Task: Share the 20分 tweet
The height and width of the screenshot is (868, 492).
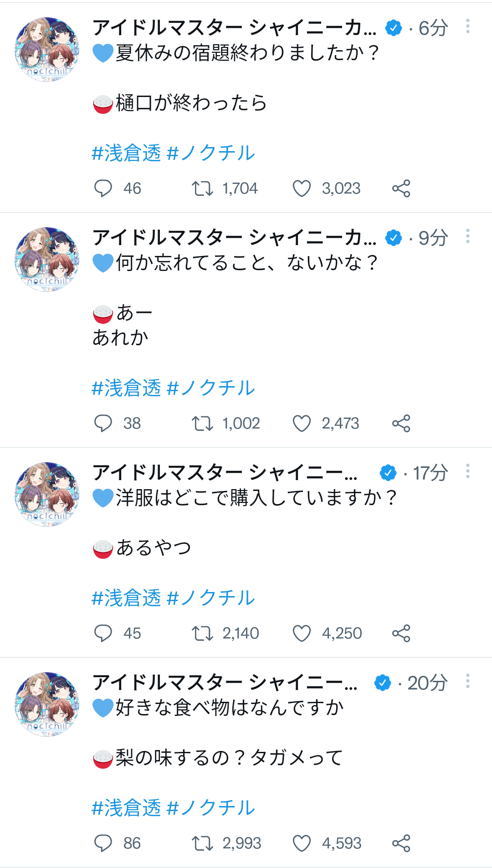Action: point(401,843)
